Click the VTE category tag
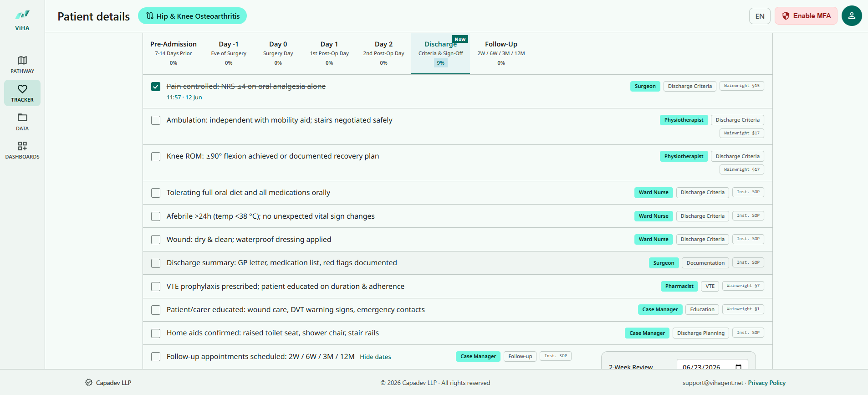The height and width of the screenshot is (395, 868). tap(710, 286)
